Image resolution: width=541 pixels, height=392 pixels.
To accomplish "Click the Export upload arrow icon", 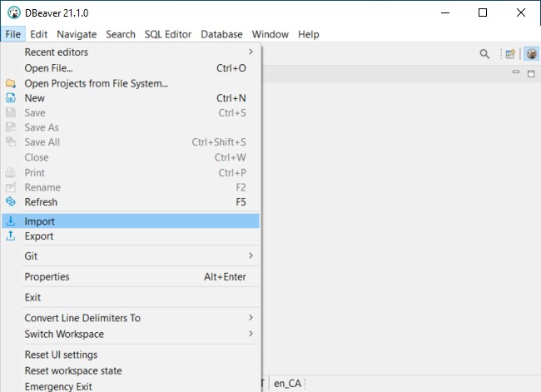I will pos(11,236).
